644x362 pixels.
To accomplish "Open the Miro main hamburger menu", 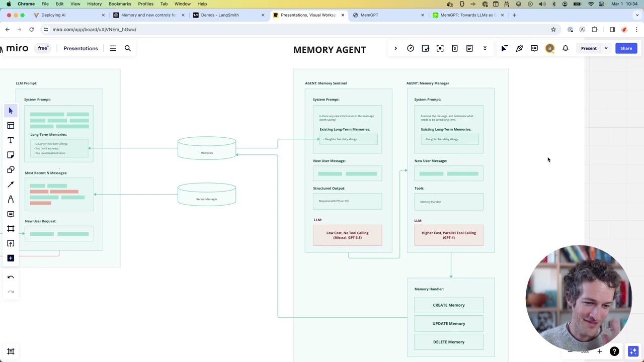I will [x=113, y=48].
